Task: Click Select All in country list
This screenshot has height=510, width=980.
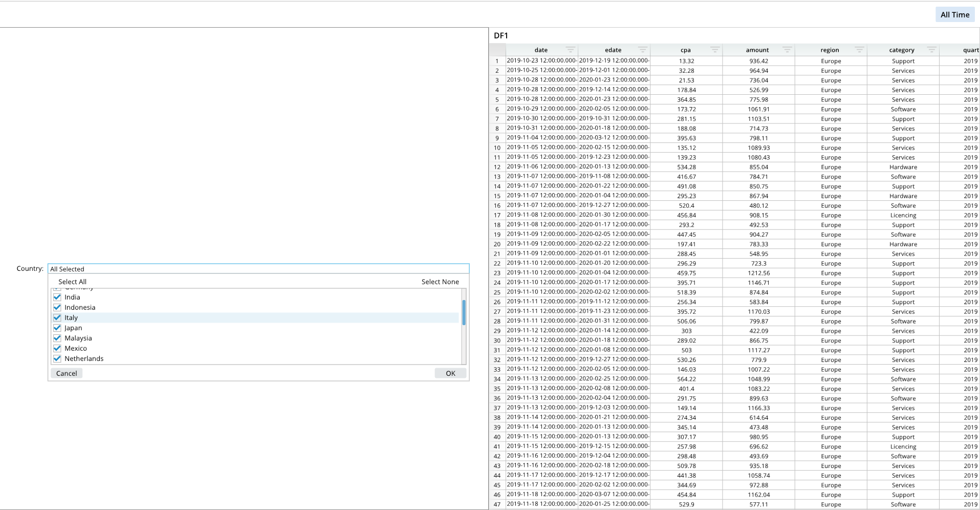Action: coord(72,282)
